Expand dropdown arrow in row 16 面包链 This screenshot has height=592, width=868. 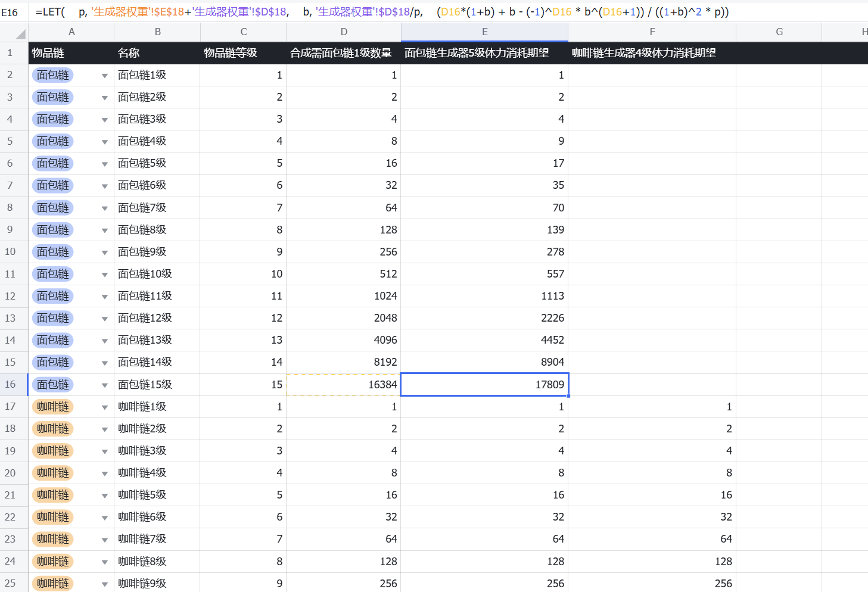pos(105,385)
